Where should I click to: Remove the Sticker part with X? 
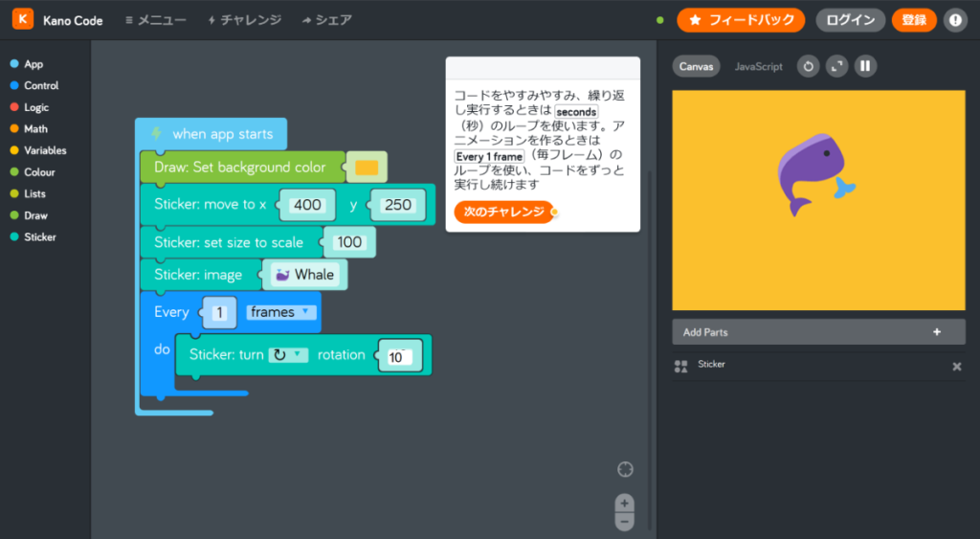[956, 367]
